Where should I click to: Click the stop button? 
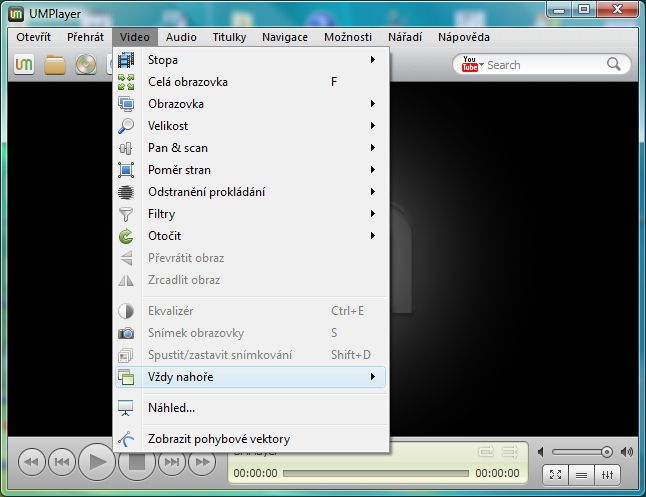[136, 462]
